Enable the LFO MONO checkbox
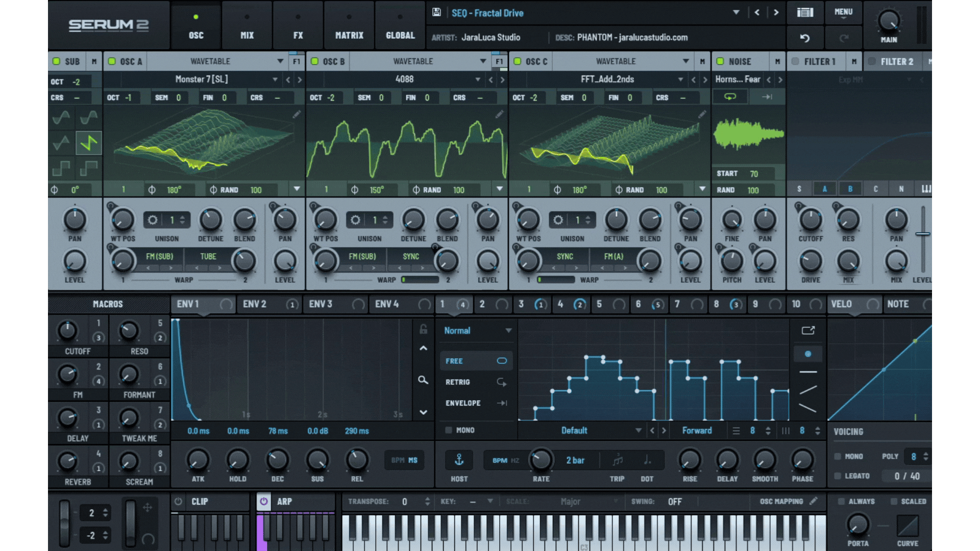This screenshot has width=980, height=551. 449,430
